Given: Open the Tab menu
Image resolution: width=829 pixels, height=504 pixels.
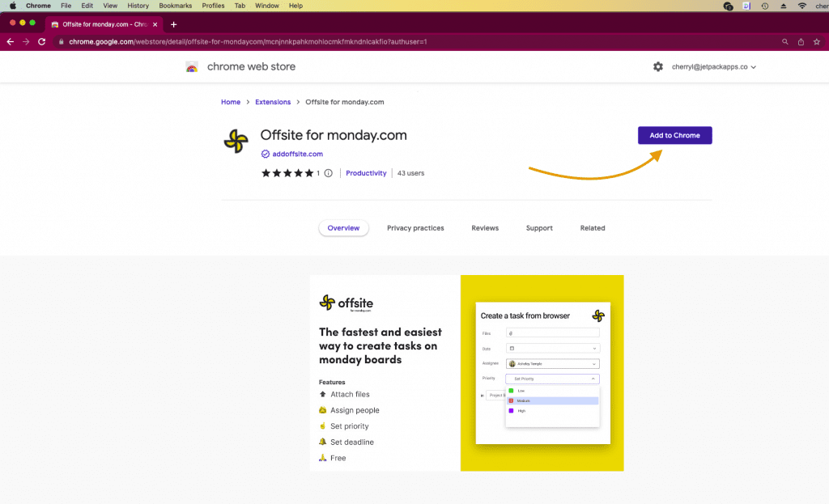Looking at the screenshot, I should pyautogui.click(x=240, y=6).
